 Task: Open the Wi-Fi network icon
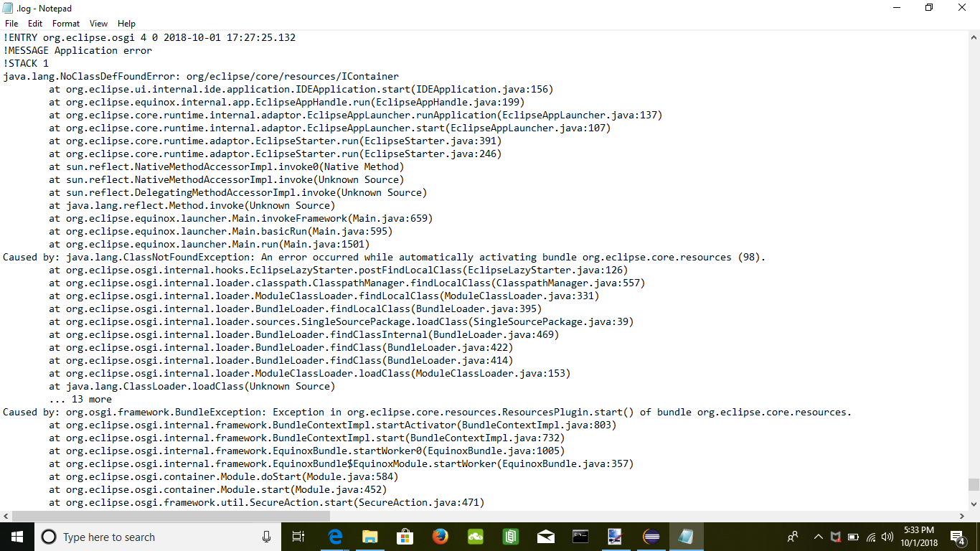871,537
